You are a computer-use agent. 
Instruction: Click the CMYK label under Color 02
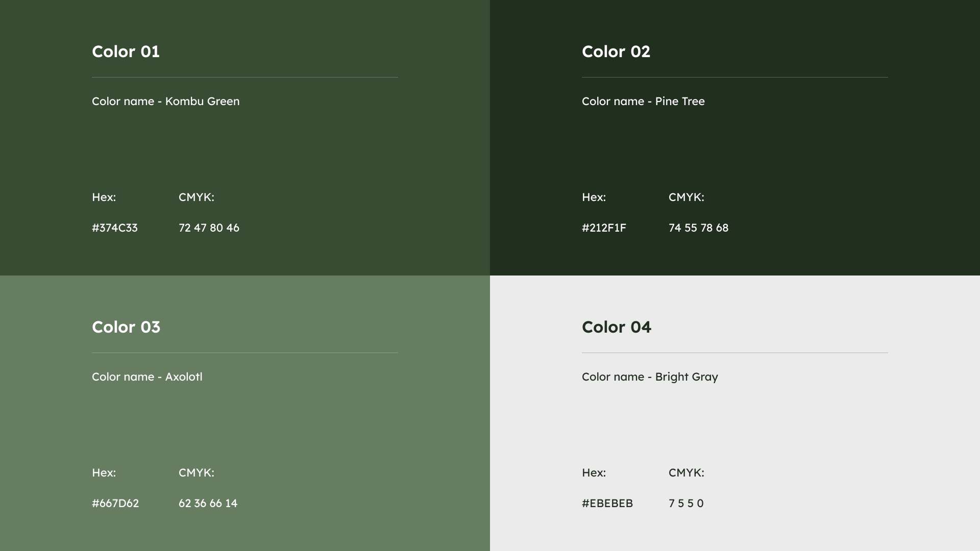click(x=686, y=197)
